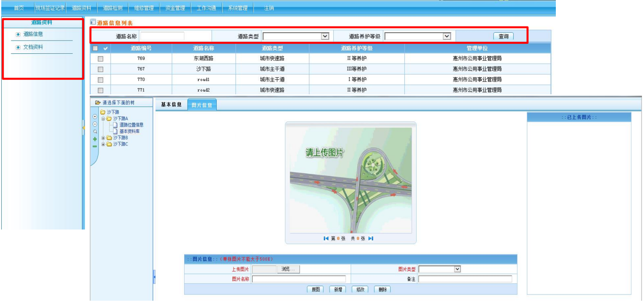Expand the 沙下路B tree folder

(103, 138)
